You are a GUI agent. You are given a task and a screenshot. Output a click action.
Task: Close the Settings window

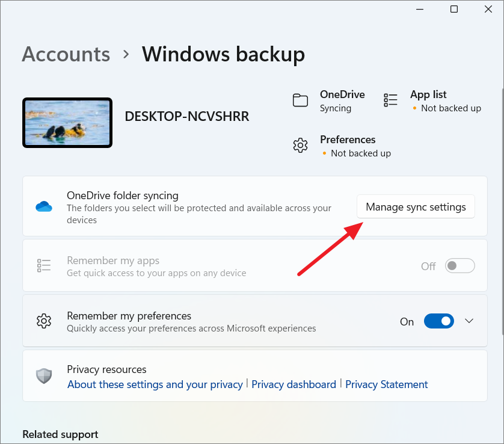pos(488,9)
